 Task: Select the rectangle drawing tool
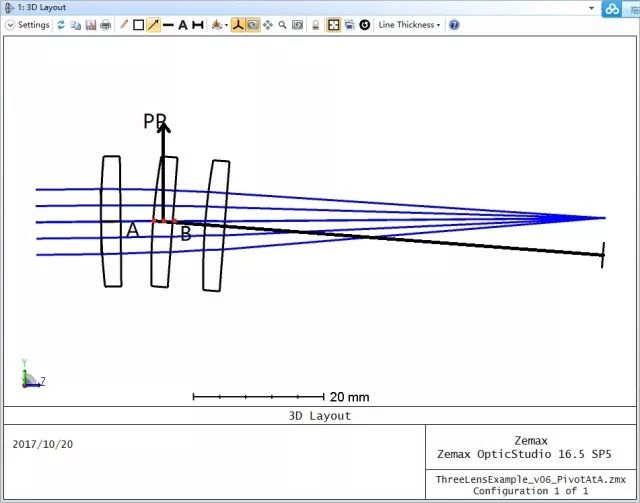(x=139, y=25)
